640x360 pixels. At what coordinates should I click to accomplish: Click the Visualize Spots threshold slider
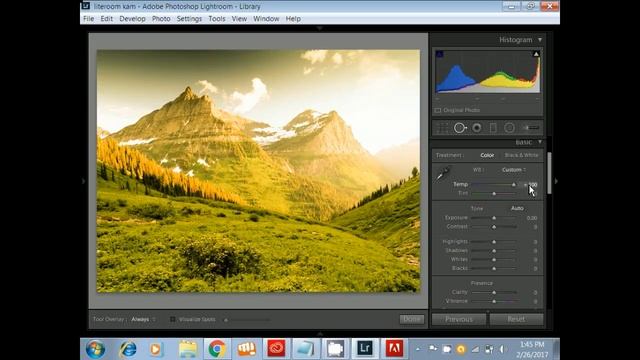[247, 320]
